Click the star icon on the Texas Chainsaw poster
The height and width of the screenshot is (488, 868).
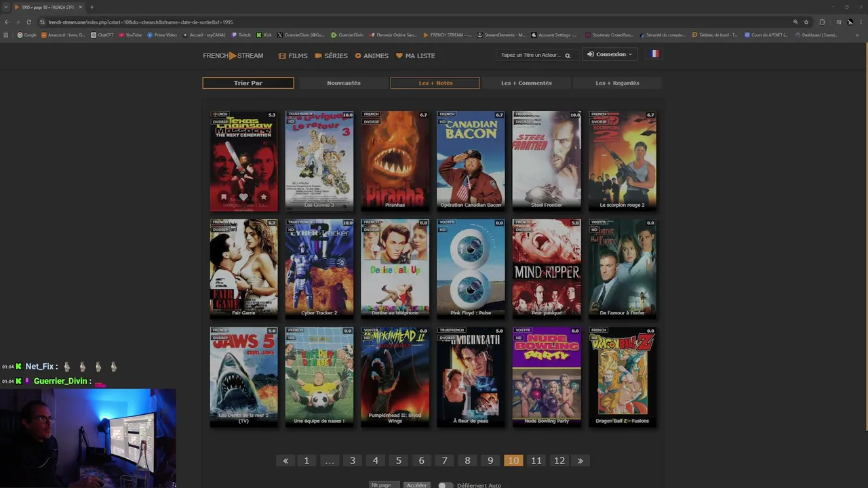(263, 197)
